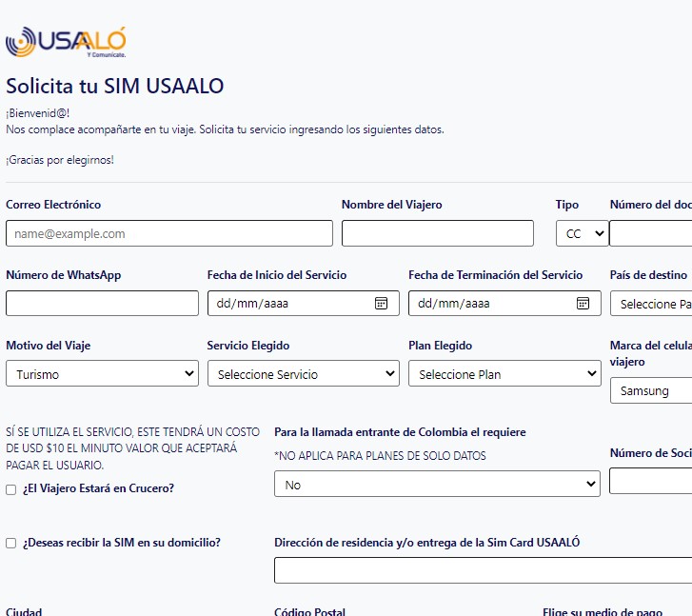Click the USAALÓ logo
The height and width of the screenshot is (616, 692).
(x=66, y=42)
